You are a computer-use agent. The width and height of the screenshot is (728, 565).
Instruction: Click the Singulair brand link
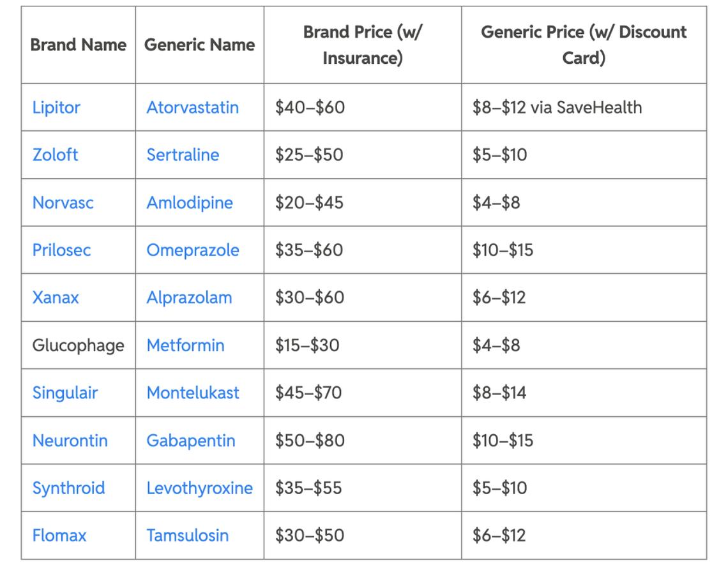(64, 393)
